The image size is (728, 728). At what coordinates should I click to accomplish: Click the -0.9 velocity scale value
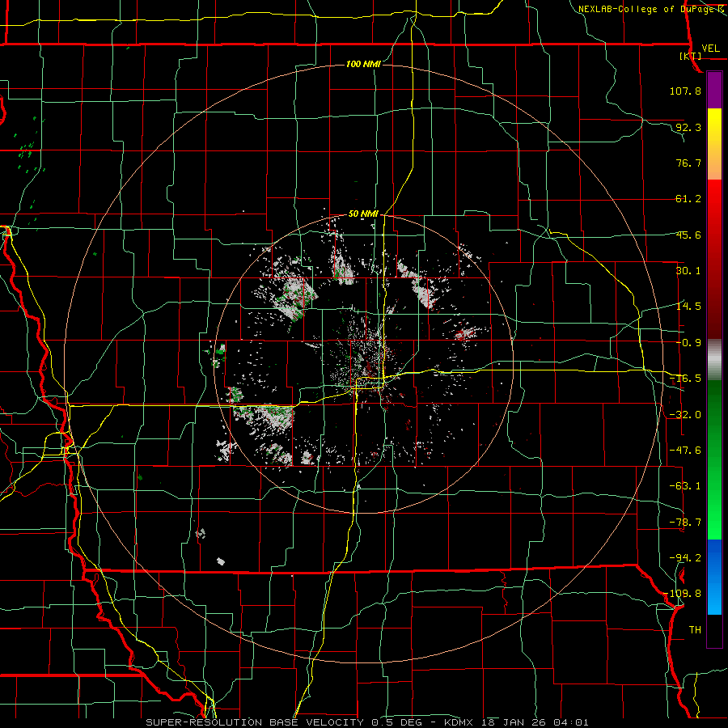688,343
